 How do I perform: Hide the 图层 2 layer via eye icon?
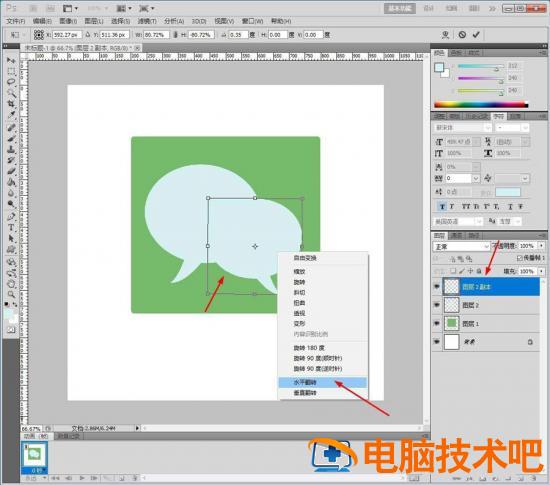(437, 305)
